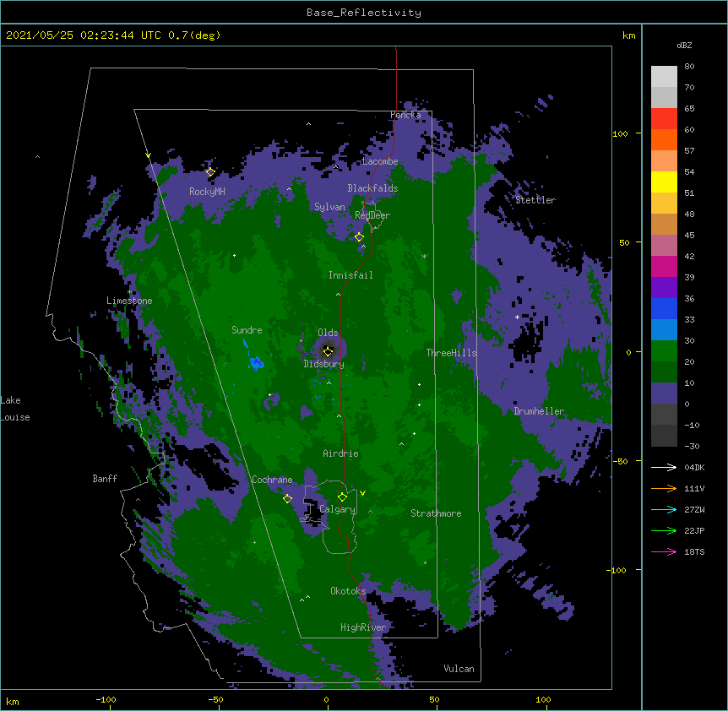The image size is (728, 711).
Task: Click the yellow marker next to Cochrane
Action: (x=287, y=498)
